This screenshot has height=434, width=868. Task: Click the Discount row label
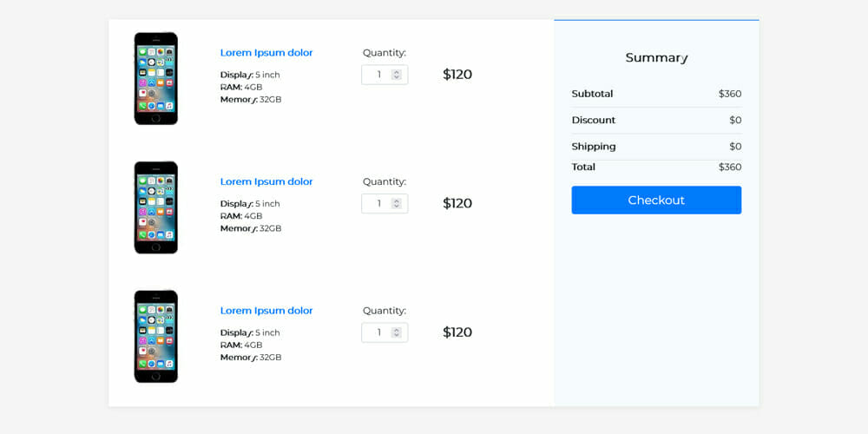[x=593, y=120]
